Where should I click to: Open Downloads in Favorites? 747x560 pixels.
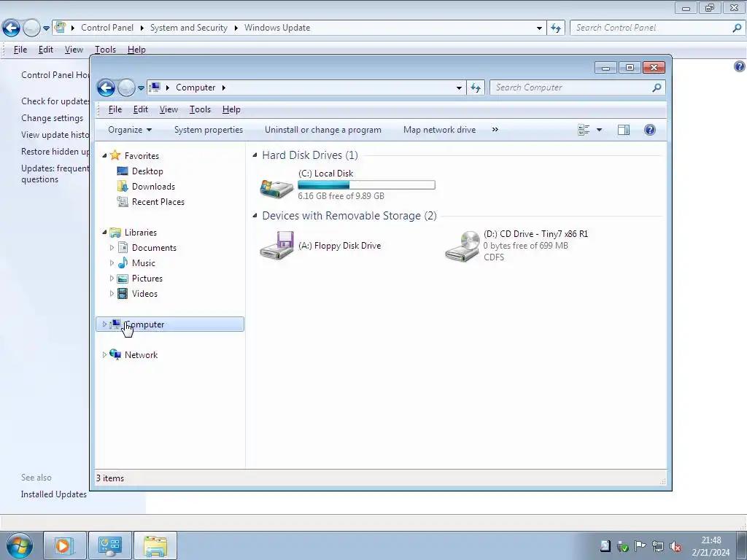click(153, 186)
